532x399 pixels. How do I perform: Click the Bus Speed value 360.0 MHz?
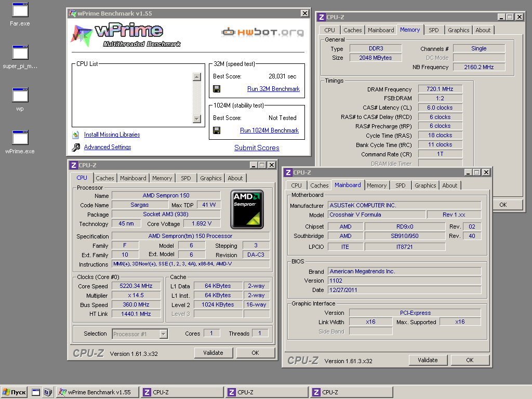pos(136,304)
